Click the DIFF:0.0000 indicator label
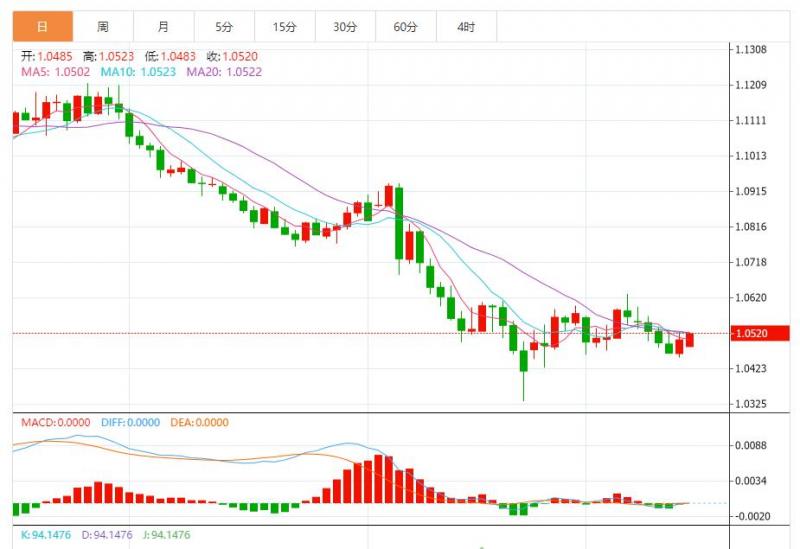800x549 pixels. 131,422
